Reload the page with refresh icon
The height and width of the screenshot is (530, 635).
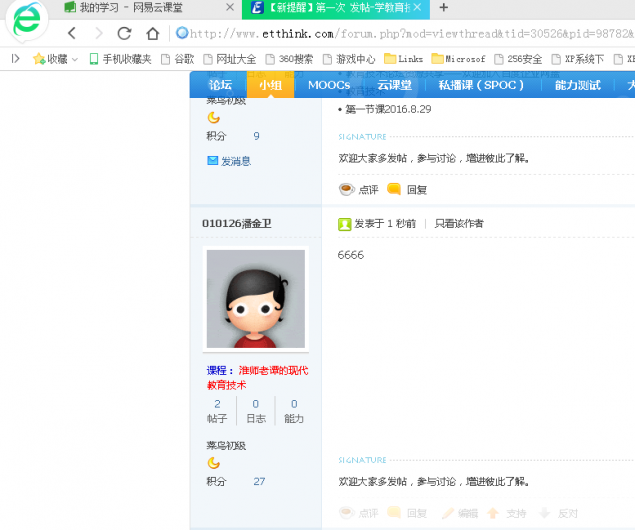[124, 33]
